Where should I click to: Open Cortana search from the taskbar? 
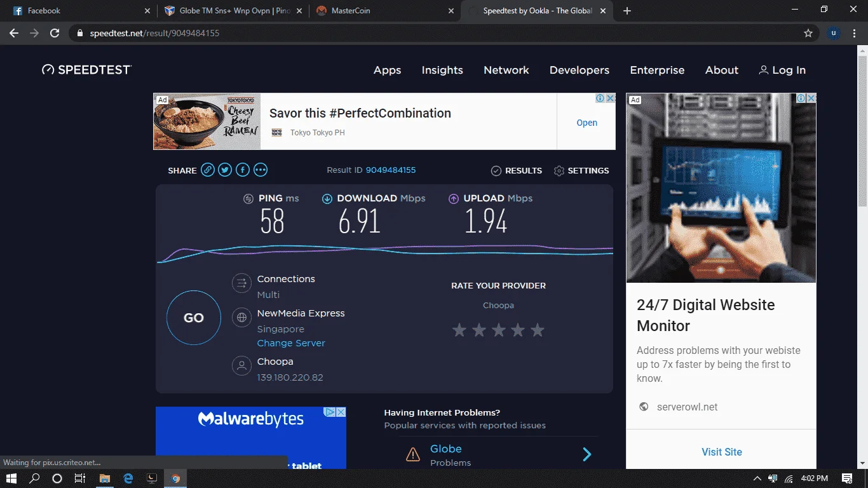pyautogui.click(x=57, y=478)
